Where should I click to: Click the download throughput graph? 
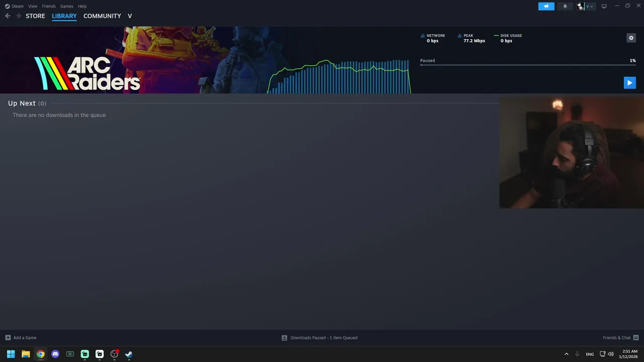(339, 76)
